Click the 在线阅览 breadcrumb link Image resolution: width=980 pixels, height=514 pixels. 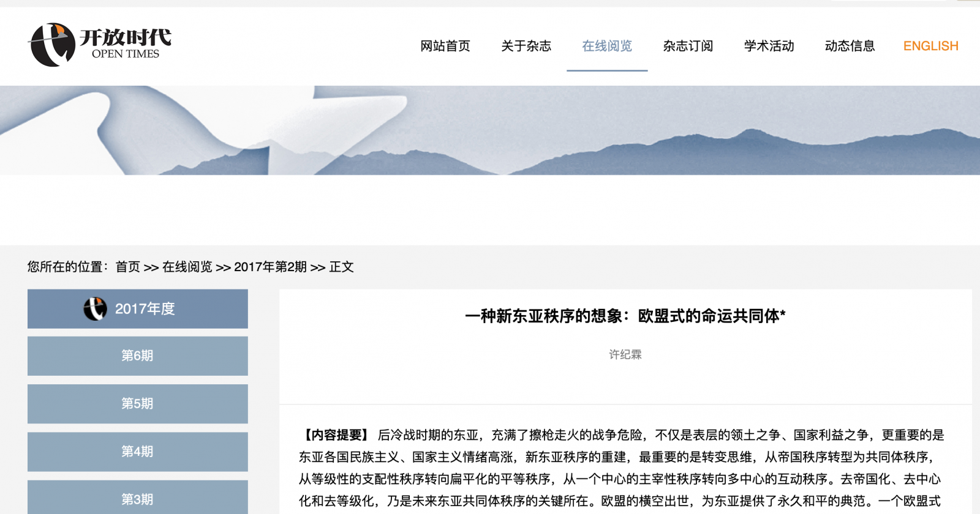click(187, 267)
